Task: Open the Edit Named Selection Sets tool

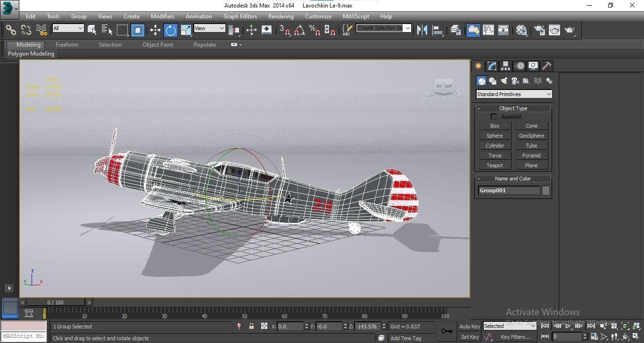Action: (347, 30)
